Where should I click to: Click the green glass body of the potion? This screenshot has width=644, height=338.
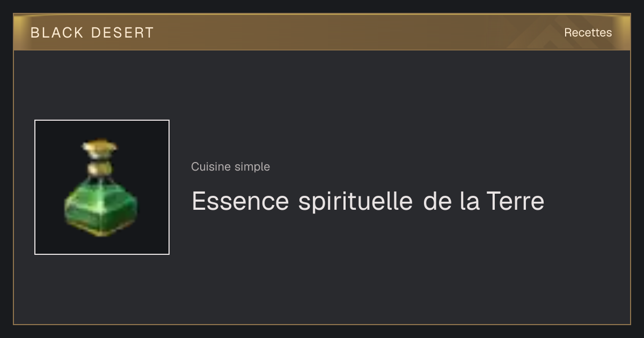coord(101,206)
